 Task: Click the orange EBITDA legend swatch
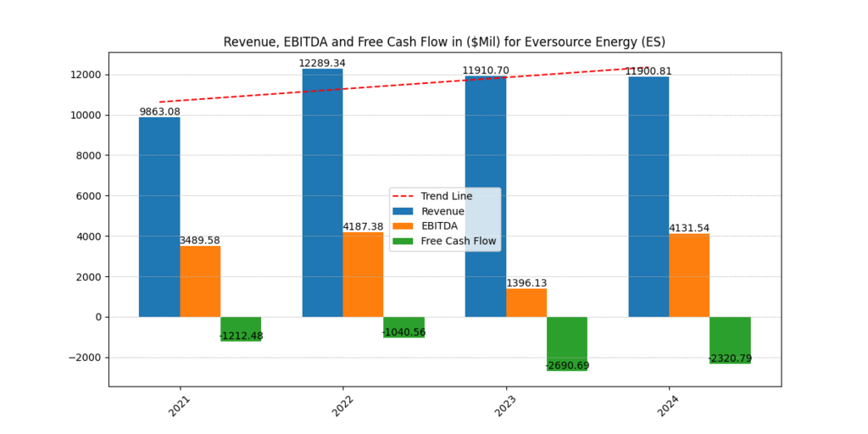pos(403,225)
